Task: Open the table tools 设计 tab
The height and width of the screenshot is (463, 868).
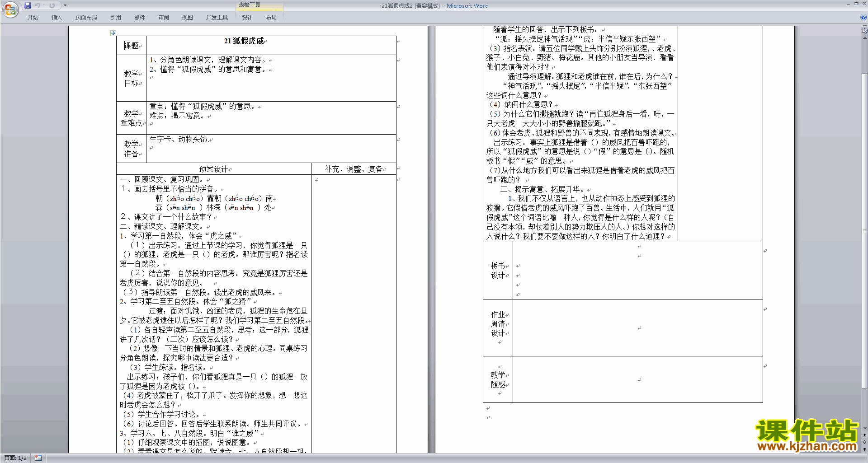Action: (247, 17)
